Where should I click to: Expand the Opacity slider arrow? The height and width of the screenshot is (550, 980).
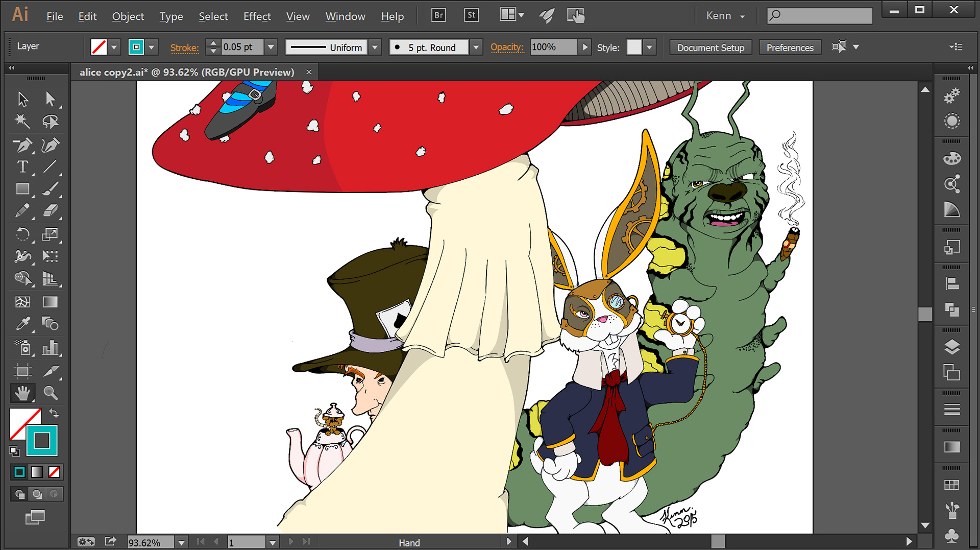coord(585,47)
